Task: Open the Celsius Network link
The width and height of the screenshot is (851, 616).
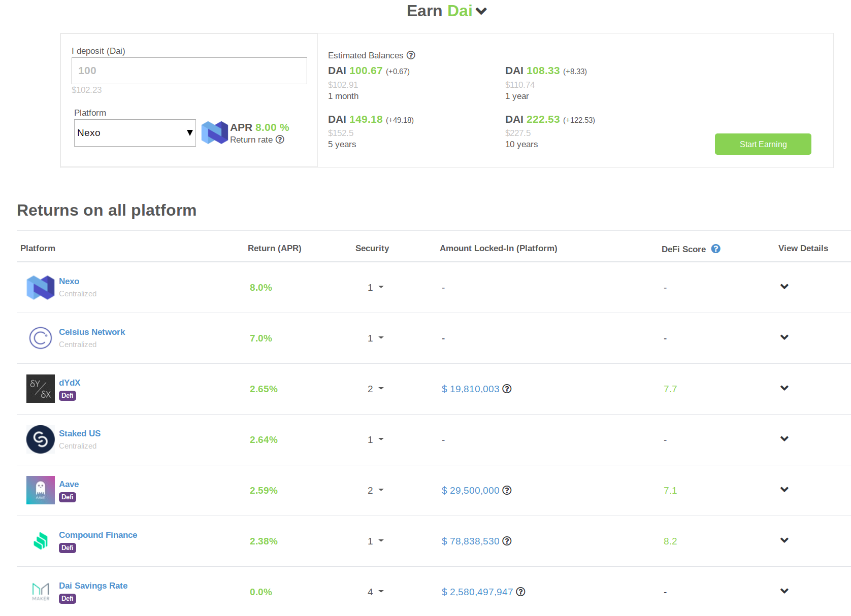Action: click(x=92, y=332)
